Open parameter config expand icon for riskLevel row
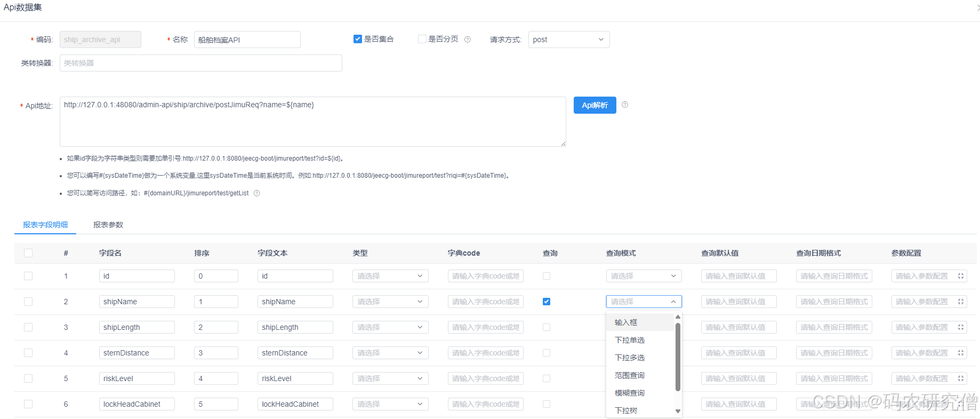 [960, 378]
